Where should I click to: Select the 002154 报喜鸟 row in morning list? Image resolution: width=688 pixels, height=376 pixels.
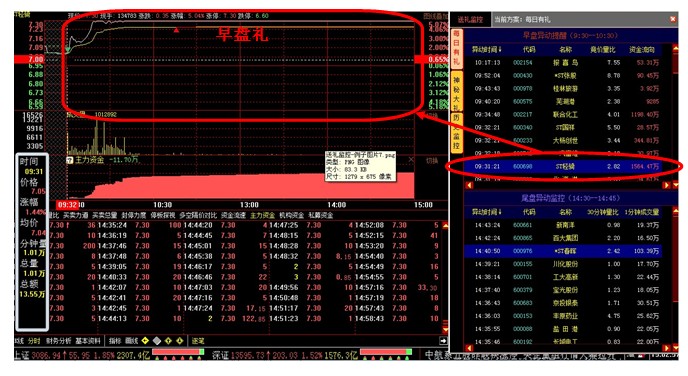tap(567, 63)
